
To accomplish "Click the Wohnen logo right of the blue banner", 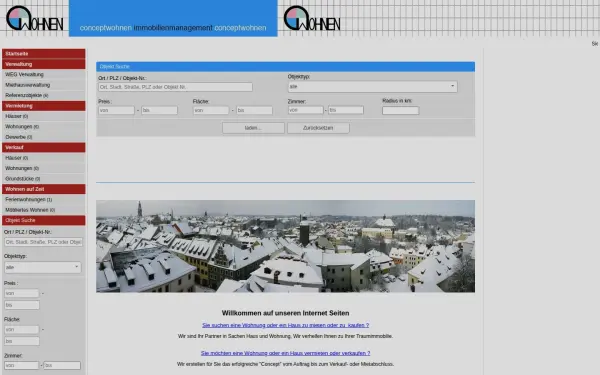I will tap(312, 18).
